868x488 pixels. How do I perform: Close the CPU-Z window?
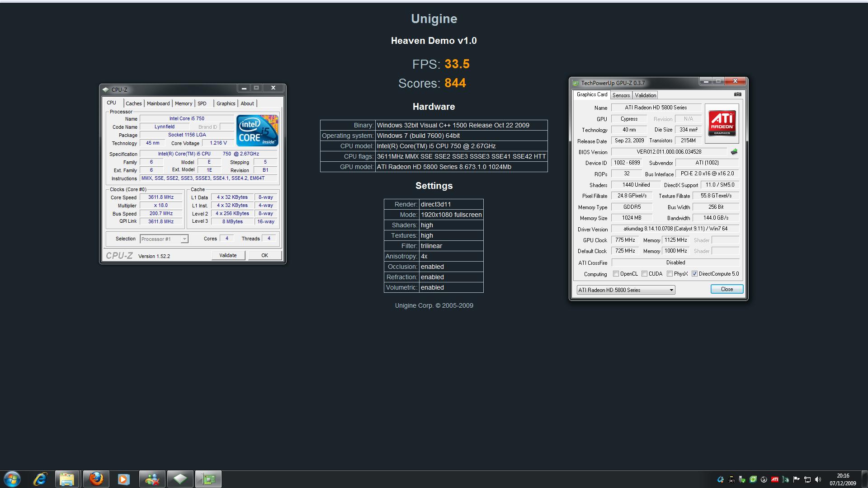point(273,88)
